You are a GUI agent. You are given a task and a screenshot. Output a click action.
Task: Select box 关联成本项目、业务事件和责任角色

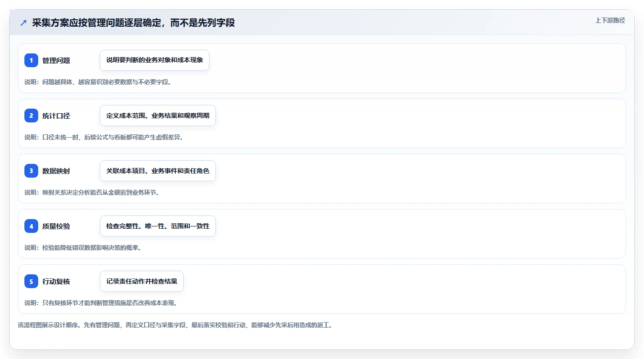(158, 171)
